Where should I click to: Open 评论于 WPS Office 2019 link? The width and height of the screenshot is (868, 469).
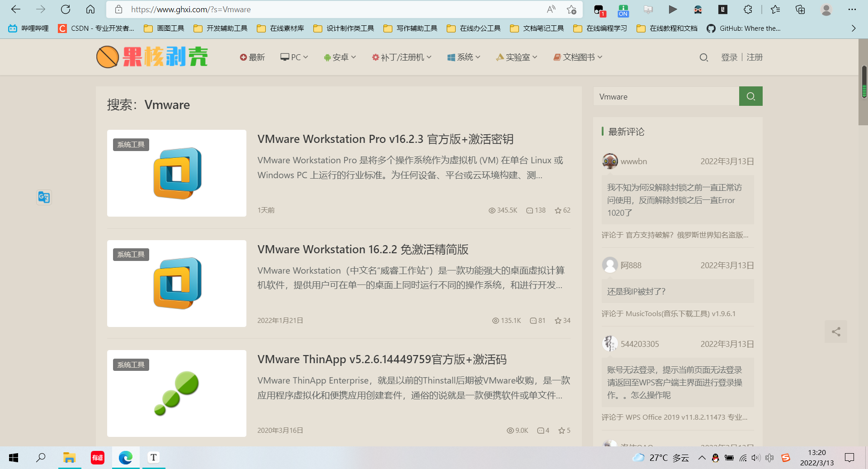click(x=674, y=417)
